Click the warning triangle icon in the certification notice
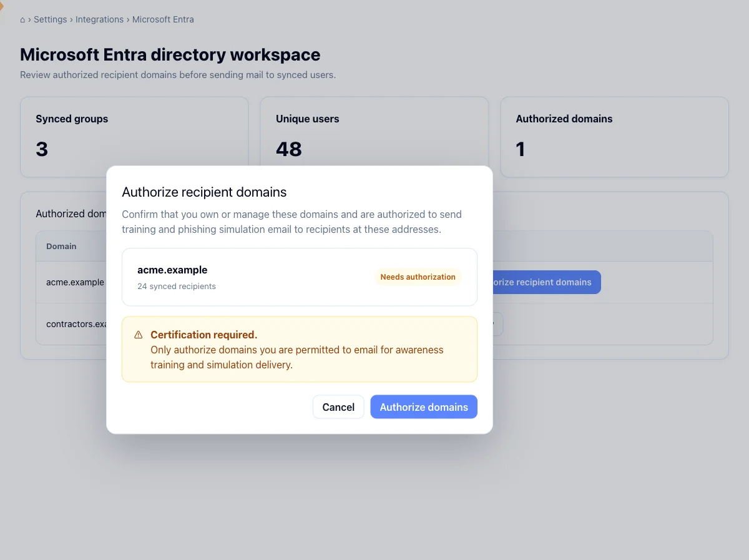Screen dimensions: 749x560 click(139, 335)
